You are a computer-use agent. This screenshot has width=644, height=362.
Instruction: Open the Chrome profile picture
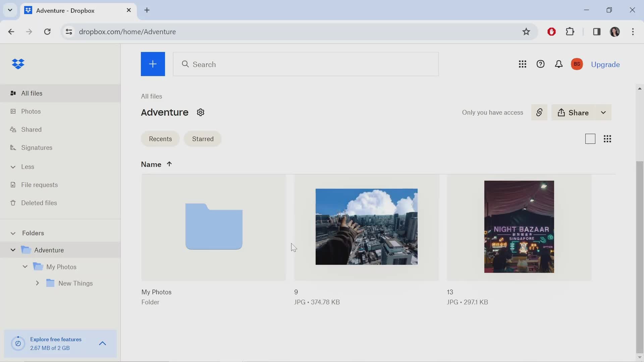(x=614, y=32)
